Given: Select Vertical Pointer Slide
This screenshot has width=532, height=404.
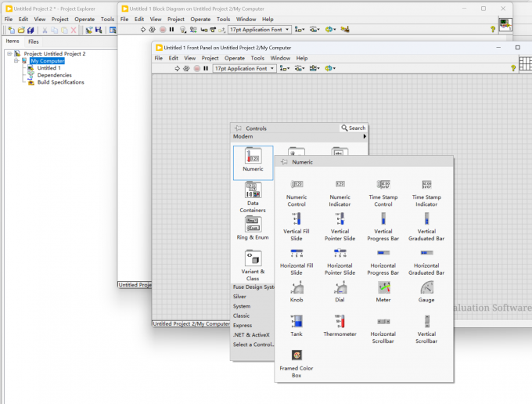Looking at the screenshot, I should click(340, 227).
